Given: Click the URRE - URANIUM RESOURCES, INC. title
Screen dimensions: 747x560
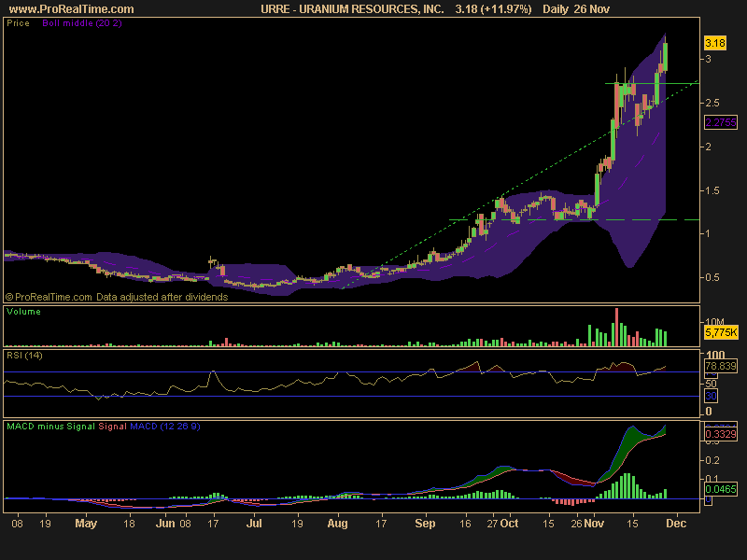Looking at the screenshot, I should tap(352, 9).
